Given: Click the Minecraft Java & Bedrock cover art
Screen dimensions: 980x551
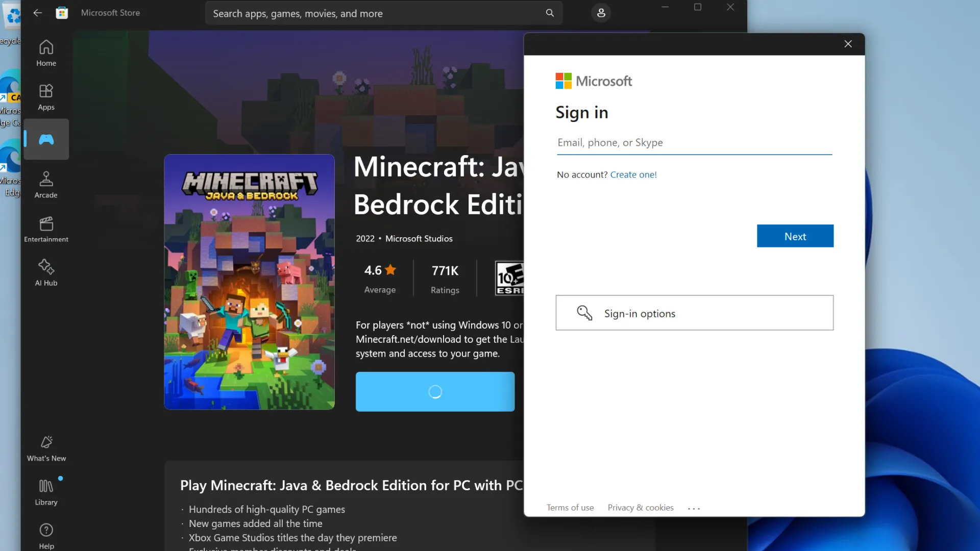Looking at the screenshot, I should point(249,282).
